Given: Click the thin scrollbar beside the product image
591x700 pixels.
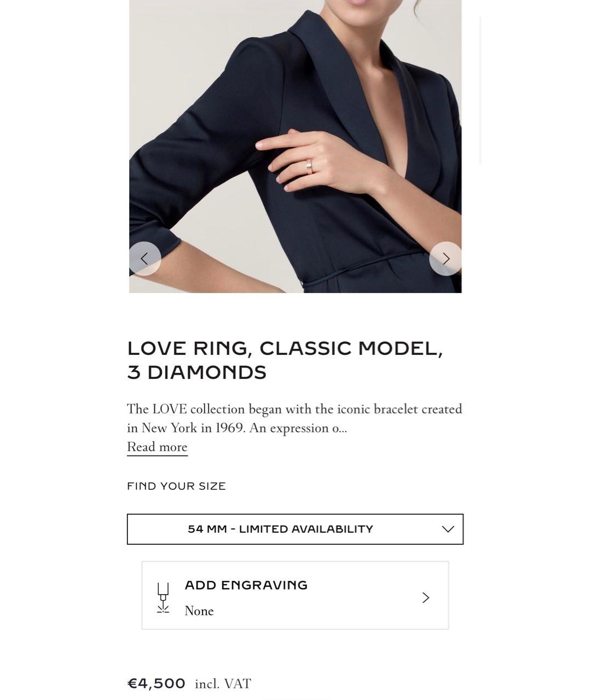Looking at the screenshot, I should point(480,90).
